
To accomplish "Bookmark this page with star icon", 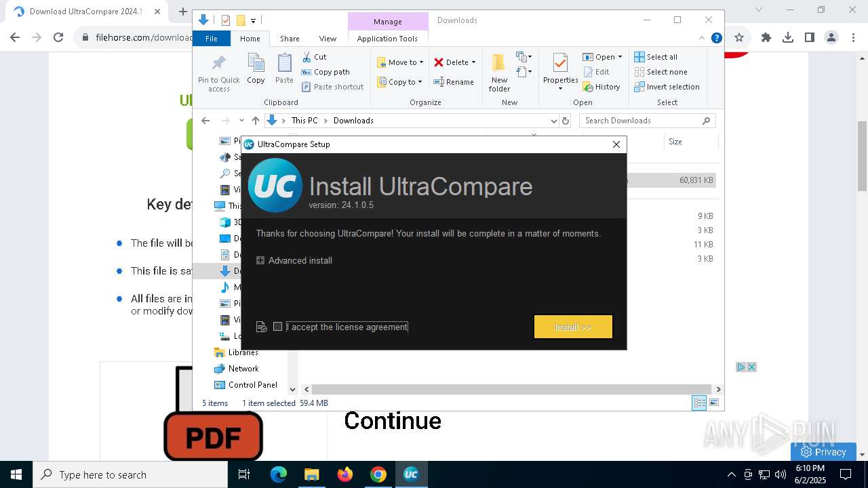I will pyautogui.click(x=739, y=38).
